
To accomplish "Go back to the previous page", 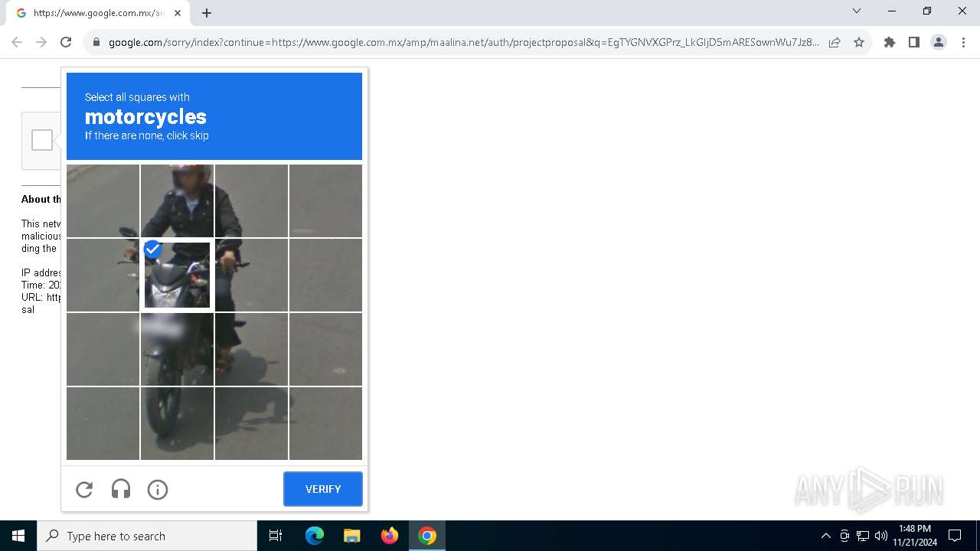I will (17, 42).
